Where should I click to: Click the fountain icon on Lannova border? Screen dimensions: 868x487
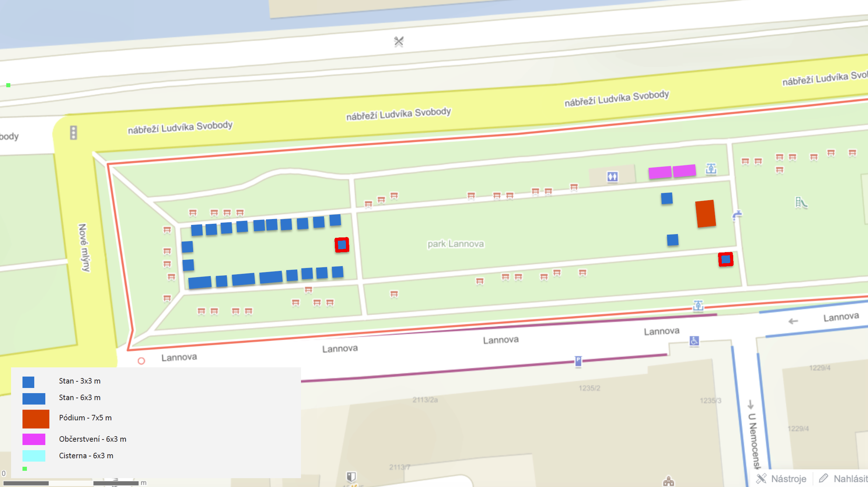click(x=698, y=306)
